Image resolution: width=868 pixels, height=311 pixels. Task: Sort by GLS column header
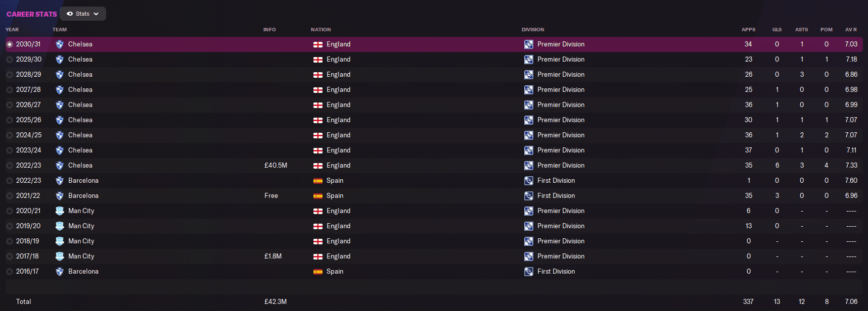point(777,30)
